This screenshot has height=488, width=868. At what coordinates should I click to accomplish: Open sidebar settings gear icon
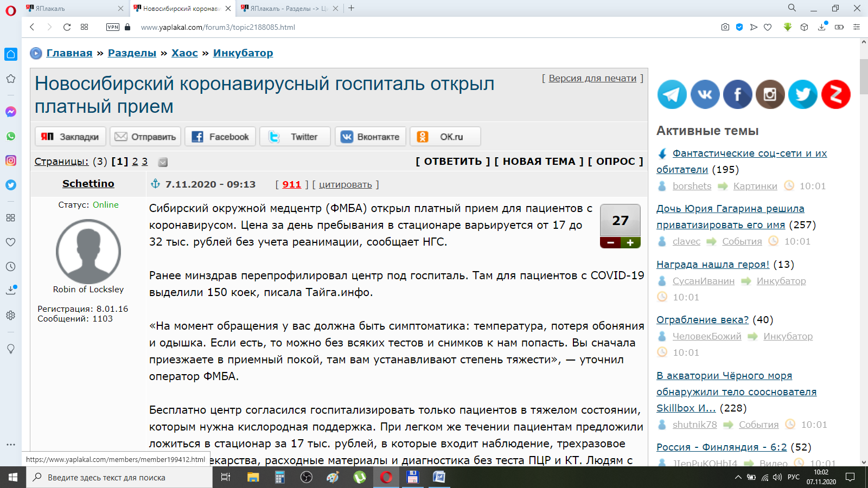click(x=11, y=315)
